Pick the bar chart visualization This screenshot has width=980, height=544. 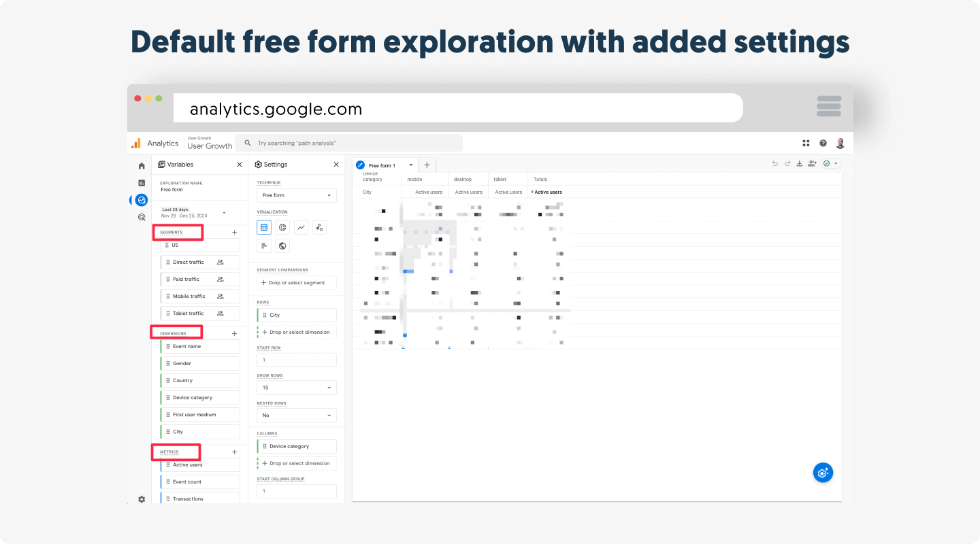264,245
